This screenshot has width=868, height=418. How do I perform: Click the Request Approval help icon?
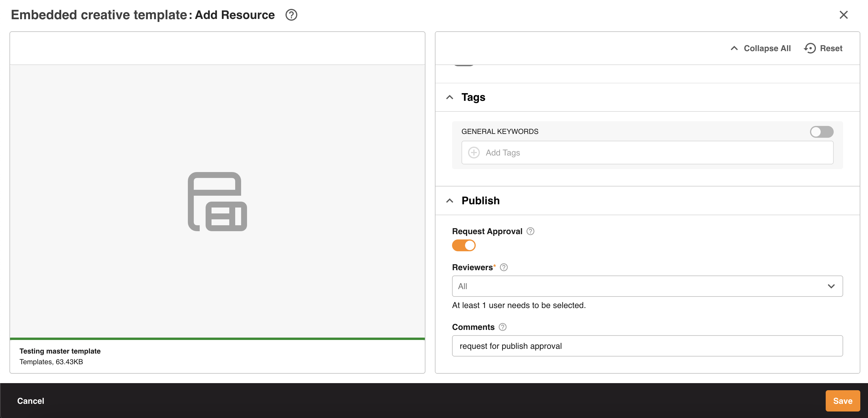[x=530, y=231]
